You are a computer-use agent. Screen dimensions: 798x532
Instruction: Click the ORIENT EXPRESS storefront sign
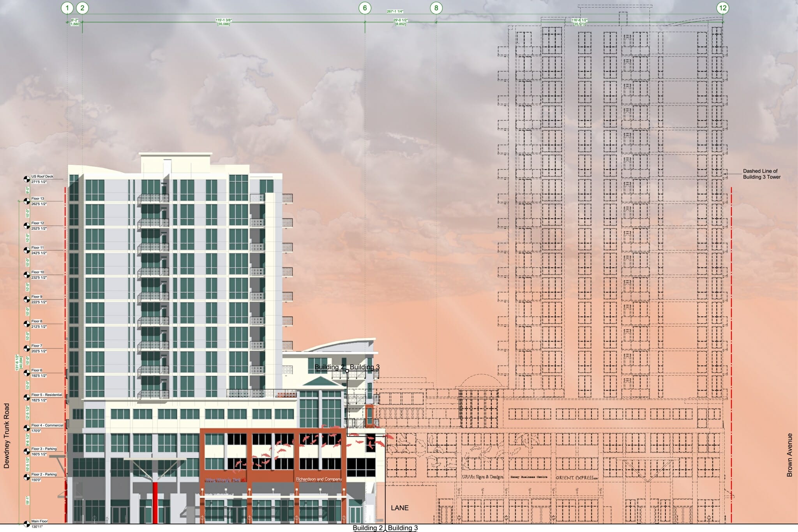[577, 477]
